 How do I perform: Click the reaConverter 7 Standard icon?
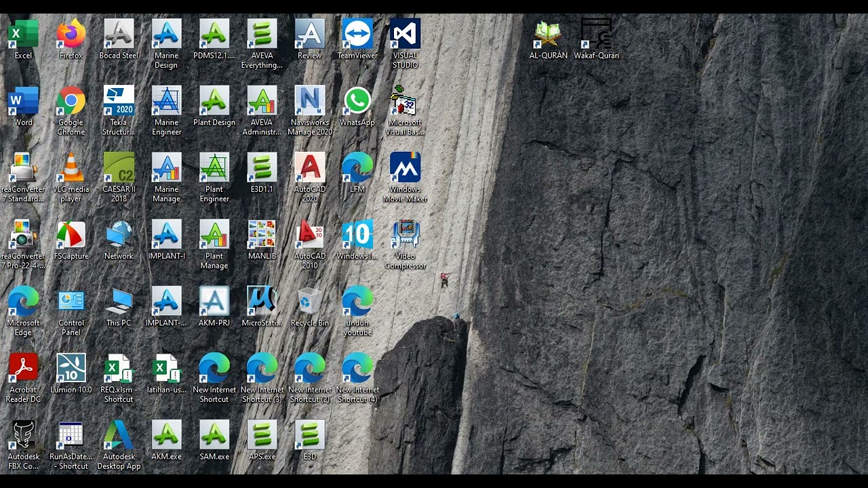(23, 167)
